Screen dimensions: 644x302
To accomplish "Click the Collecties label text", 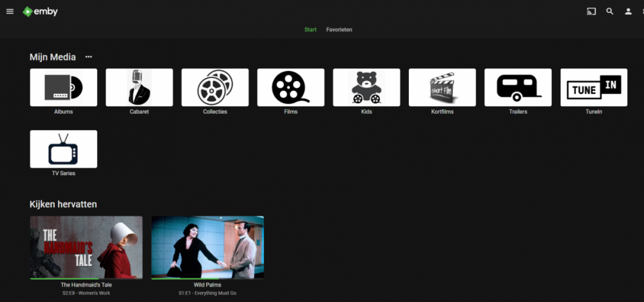I will tap(215, 112).
